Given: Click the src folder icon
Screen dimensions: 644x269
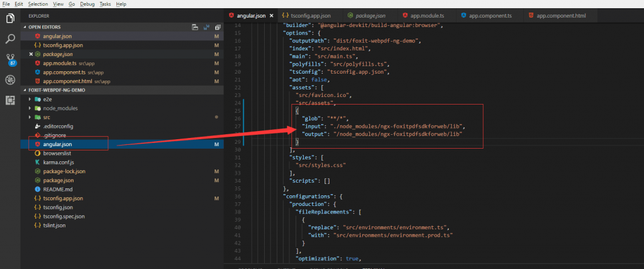Looking at the screenshot, I should point(37,117).
